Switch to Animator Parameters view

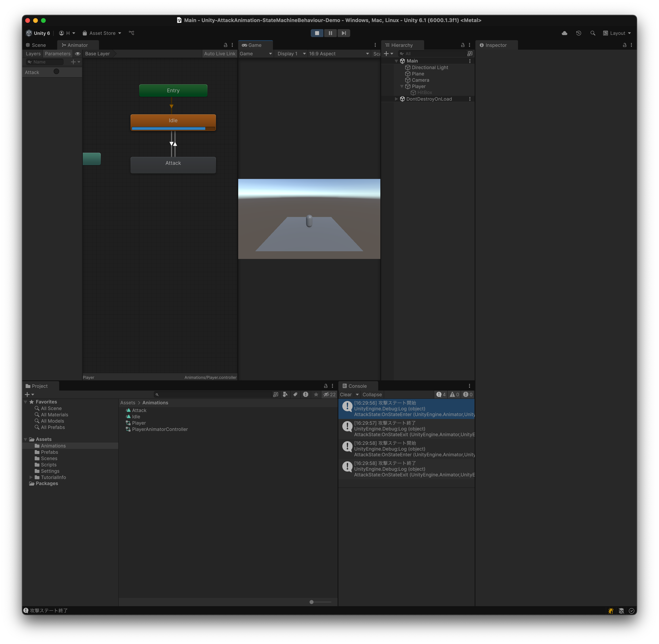coord(58,54)
